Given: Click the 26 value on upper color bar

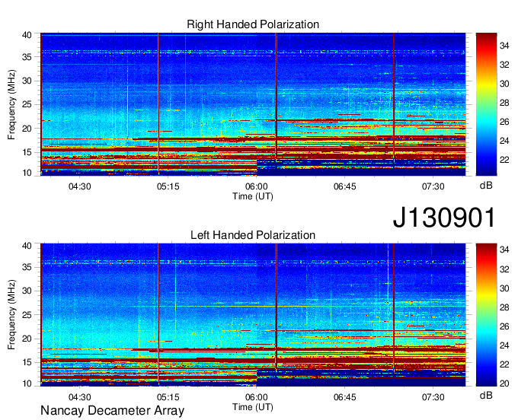Looking at the screenshot, I should pyautogui.click(x=504, y=122).
